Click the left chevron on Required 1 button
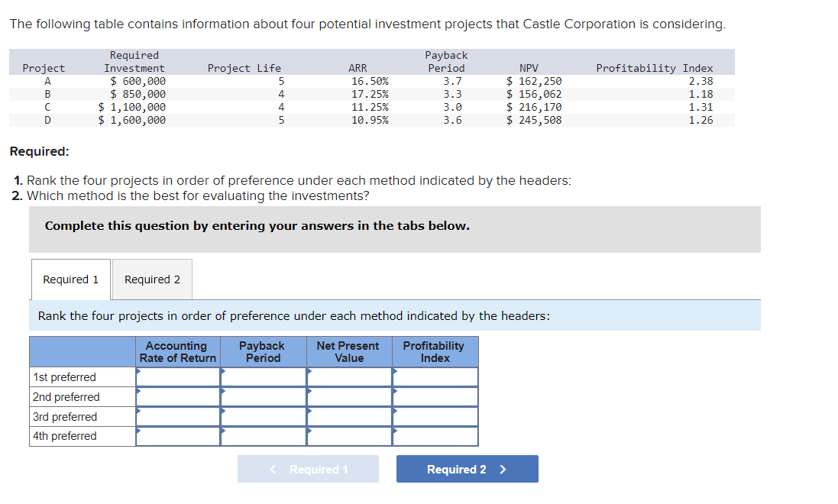 click(x=273, y=470)
